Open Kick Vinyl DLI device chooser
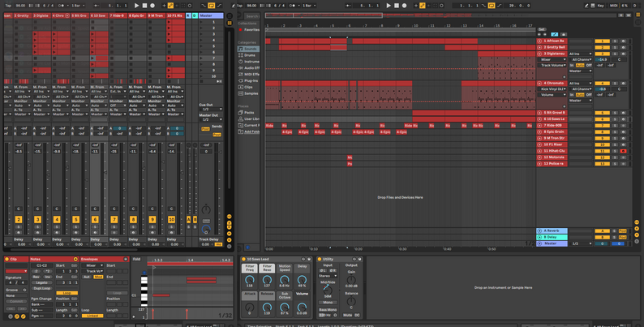644x327 pixels. (x=552, y=88)
